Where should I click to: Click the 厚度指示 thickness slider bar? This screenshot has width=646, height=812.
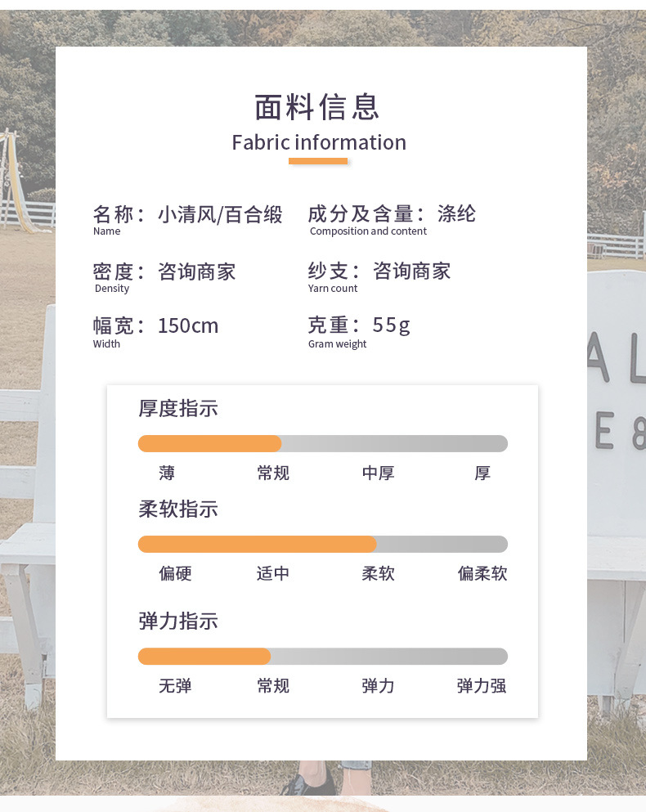322,444
